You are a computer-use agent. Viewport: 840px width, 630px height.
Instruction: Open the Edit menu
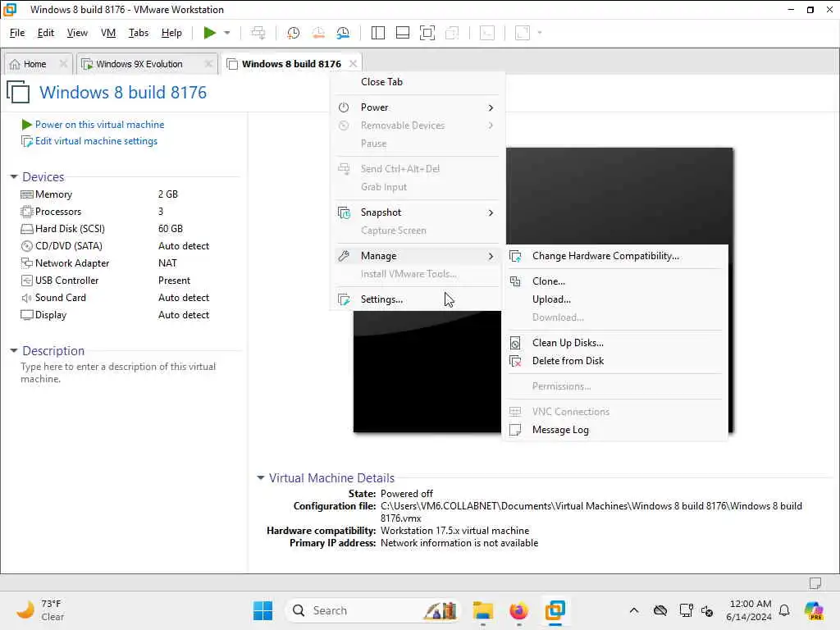click(46, 33)
